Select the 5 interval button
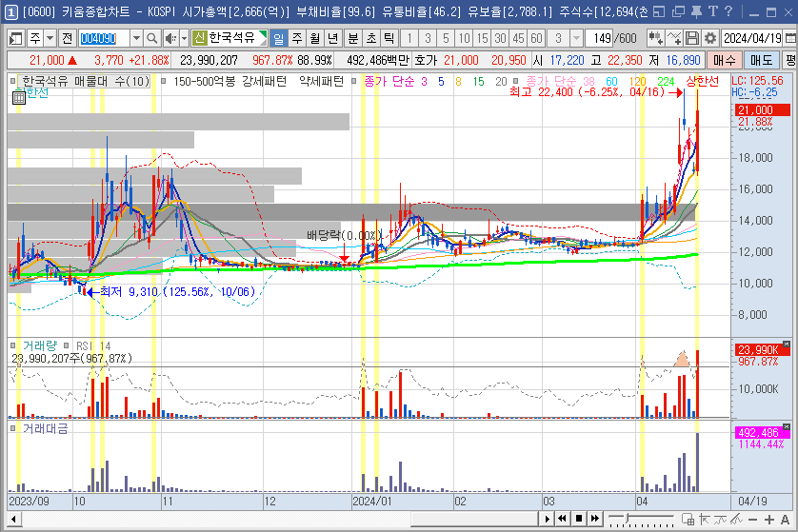Image resolution: width=798 pixels, height=532 pixels. coord(446,38)
